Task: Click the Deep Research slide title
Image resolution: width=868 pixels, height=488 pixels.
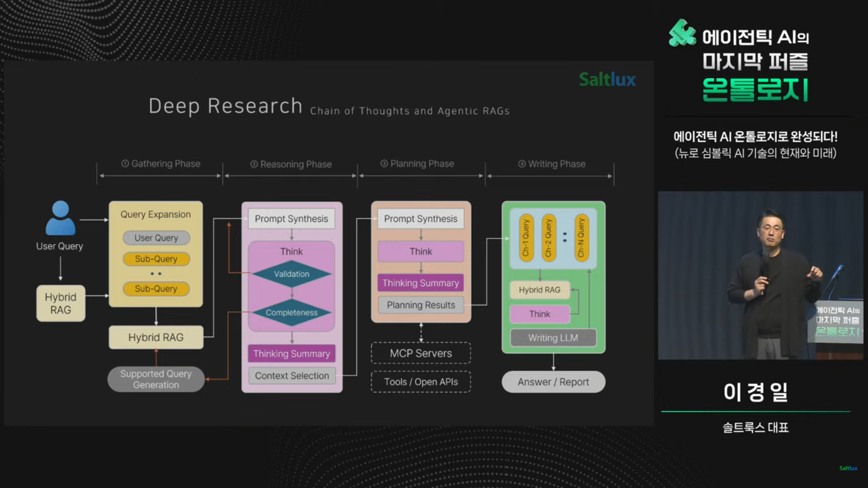Action: (225, 106)
